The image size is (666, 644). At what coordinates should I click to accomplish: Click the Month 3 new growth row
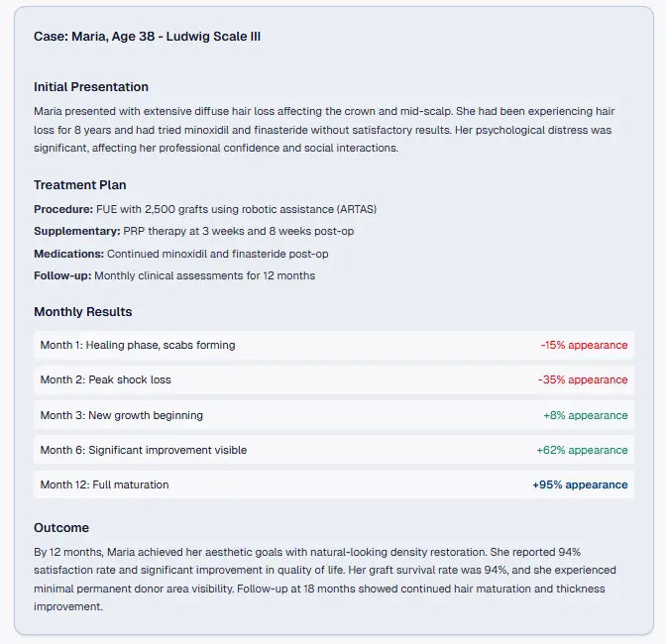click(x=121, y=415)
